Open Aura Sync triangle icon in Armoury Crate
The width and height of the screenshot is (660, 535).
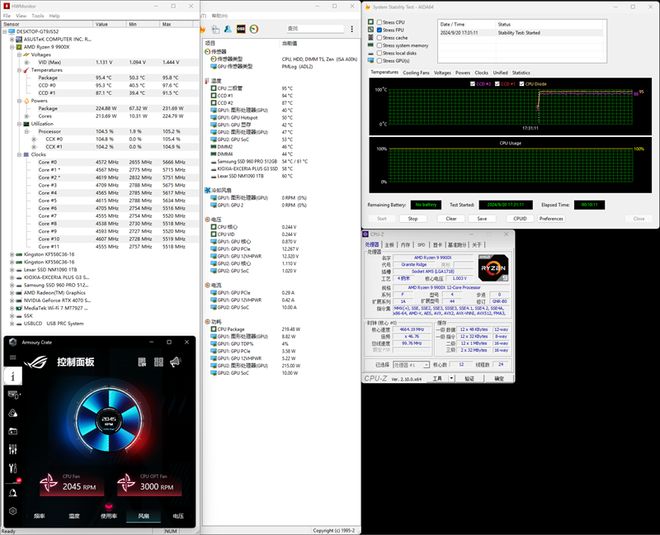point(13,413)
